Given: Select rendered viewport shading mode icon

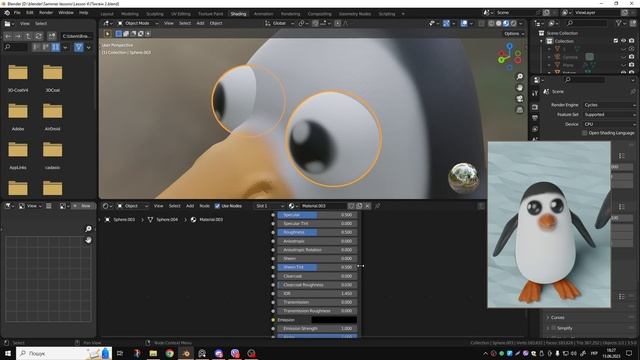Looking at the screenshot, I should pos(513,24).
